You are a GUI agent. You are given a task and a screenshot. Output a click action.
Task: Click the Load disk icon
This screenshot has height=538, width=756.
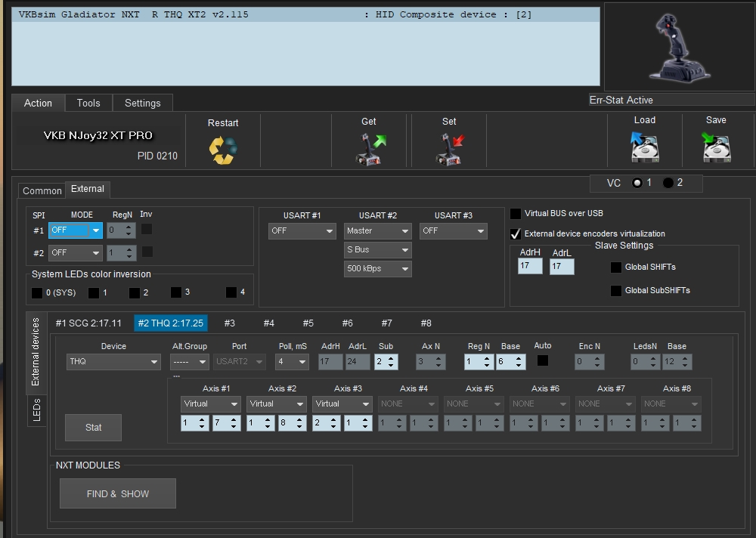(644, 147)
